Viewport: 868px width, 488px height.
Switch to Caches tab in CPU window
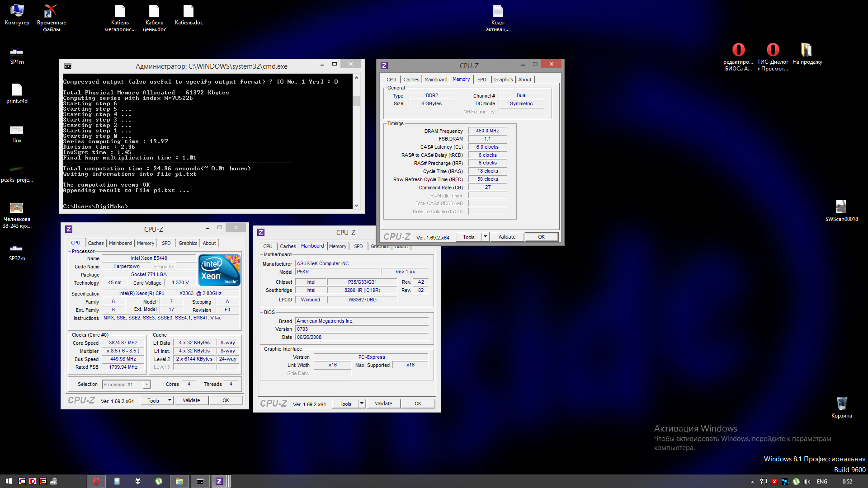(x=95, y=243)
